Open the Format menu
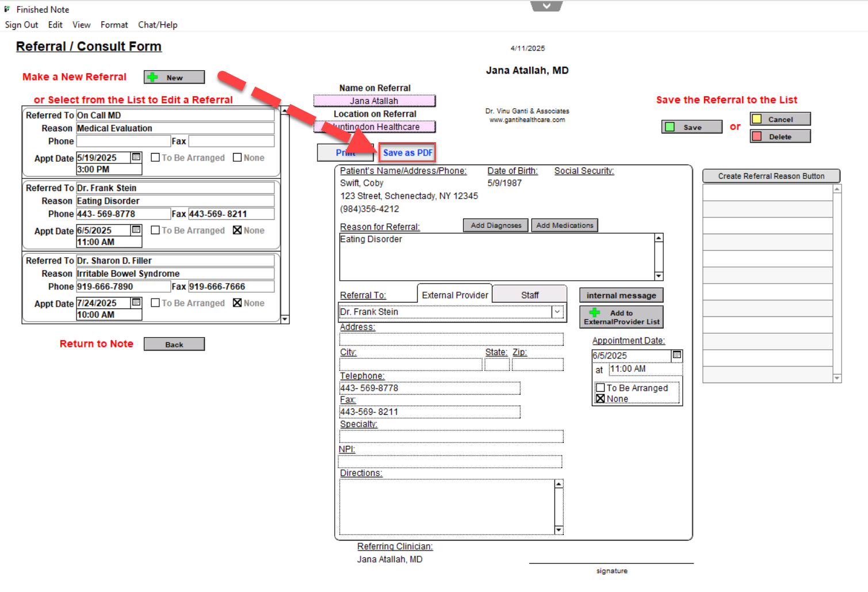The width and height of the screenshot is (868, 592). tap(114, 25)
